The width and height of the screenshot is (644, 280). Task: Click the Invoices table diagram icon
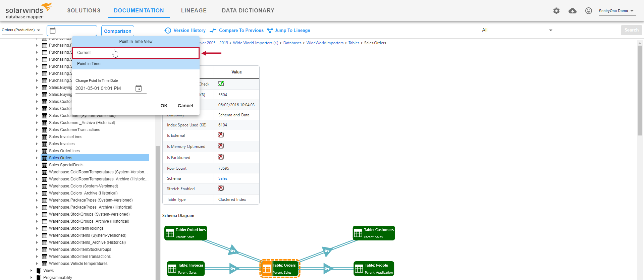pos(172,269)
